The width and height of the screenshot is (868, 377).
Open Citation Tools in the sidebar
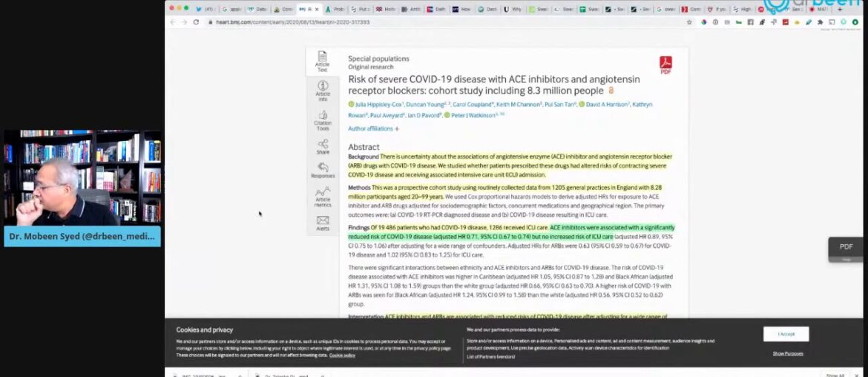323,119
